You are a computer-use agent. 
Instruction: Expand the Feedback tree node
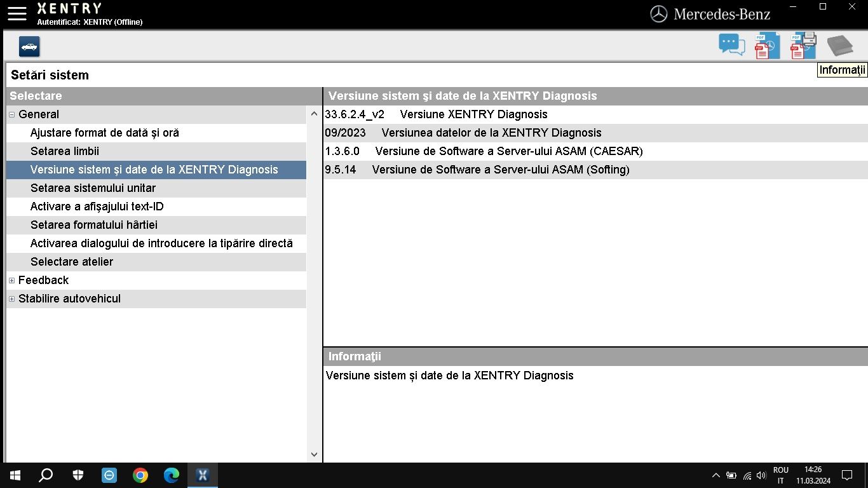tap(12, 281)
